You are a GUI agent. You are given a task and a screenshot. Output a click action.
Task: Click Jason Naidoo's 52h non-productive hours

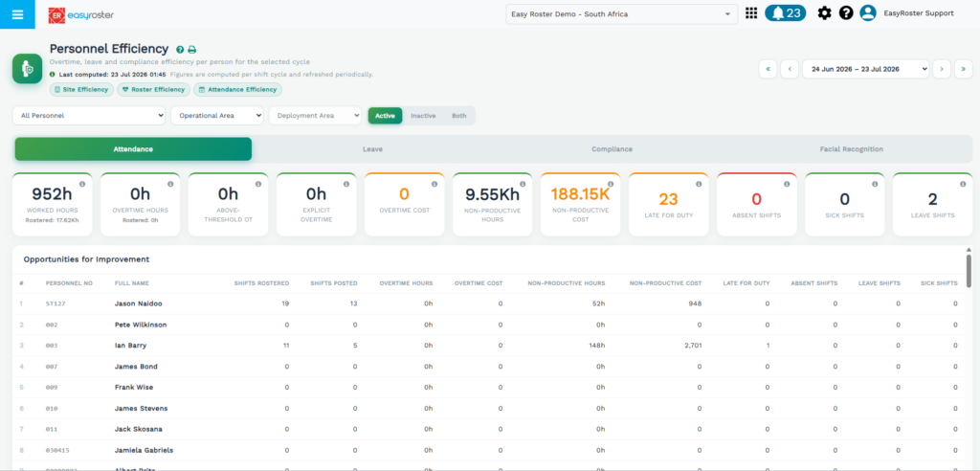pyautogui.click(x=599, y=304)
